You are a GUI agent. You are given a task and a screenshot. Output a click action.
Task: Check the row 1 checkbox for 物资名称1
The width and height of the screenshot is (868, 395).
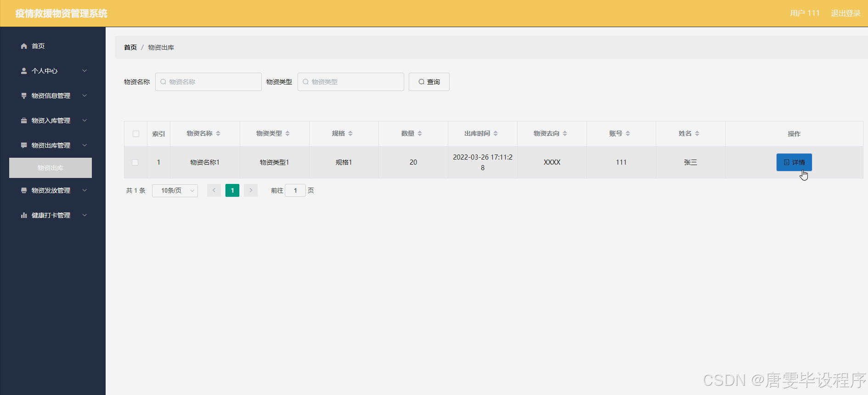click(x=135, y=162)
